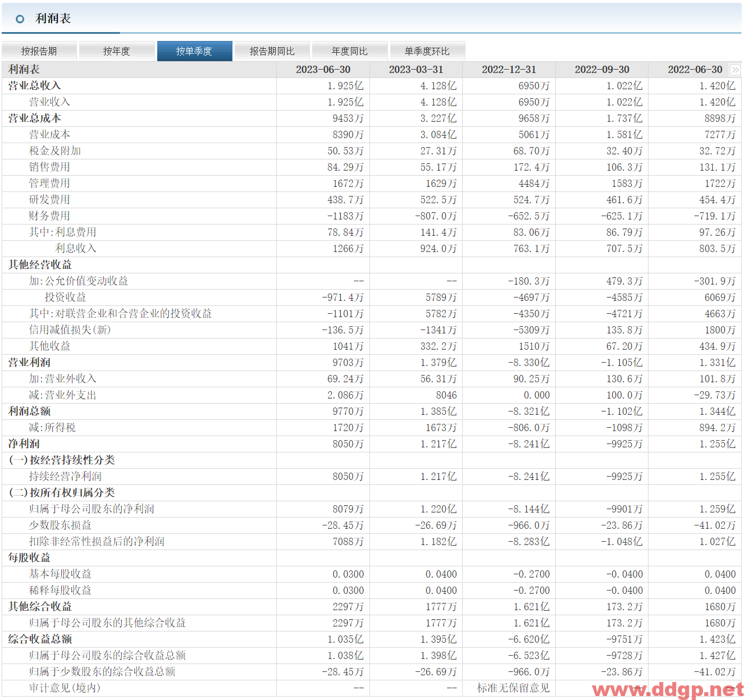This screenshot has height=700, width=744.
Task: Click the (二)按所有权归属分类 heading
Action: tap(62, 493)
